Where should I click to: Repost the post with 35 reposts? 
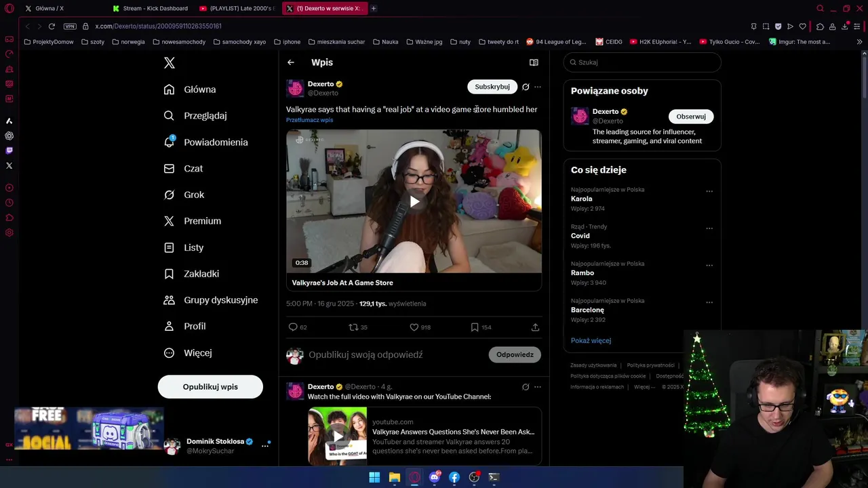[353, 327]
